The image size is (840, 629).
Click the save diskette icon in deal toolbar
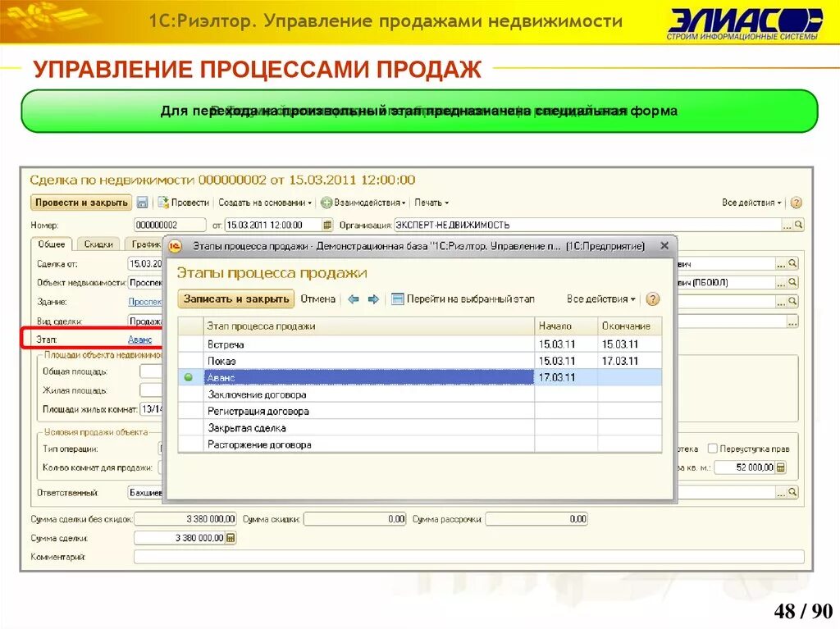[143, 203]
